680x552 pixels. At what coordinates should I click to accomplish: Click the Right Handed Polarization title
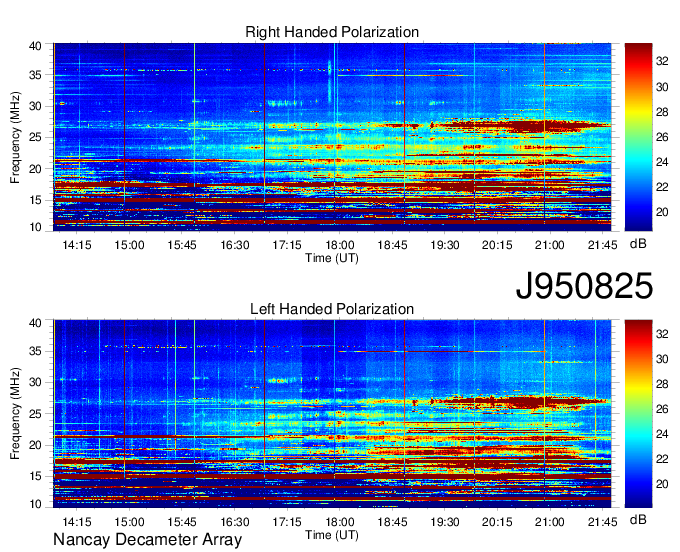click(x=332, y=32)
